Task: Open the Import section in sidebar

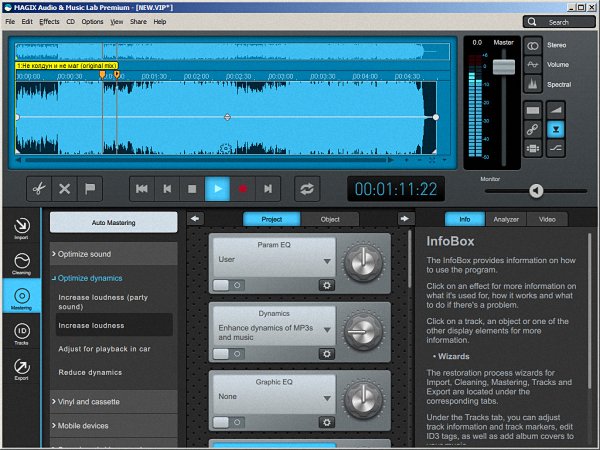Action: (21, 229)
